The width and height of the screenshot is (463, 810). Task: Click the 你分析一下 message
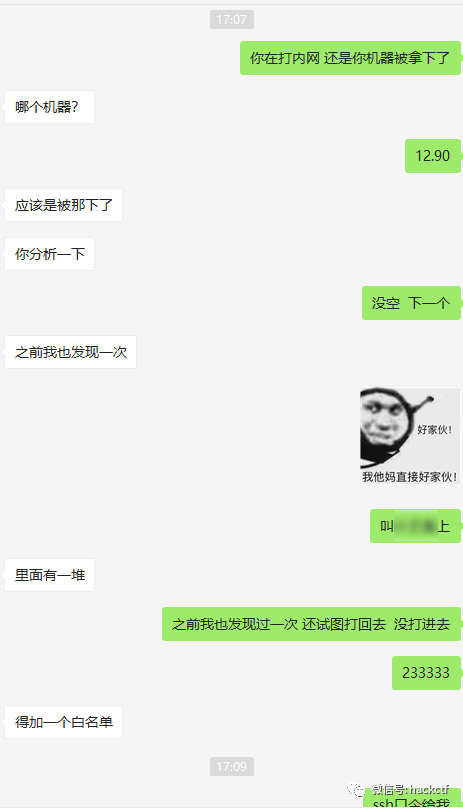click(50, 254)
